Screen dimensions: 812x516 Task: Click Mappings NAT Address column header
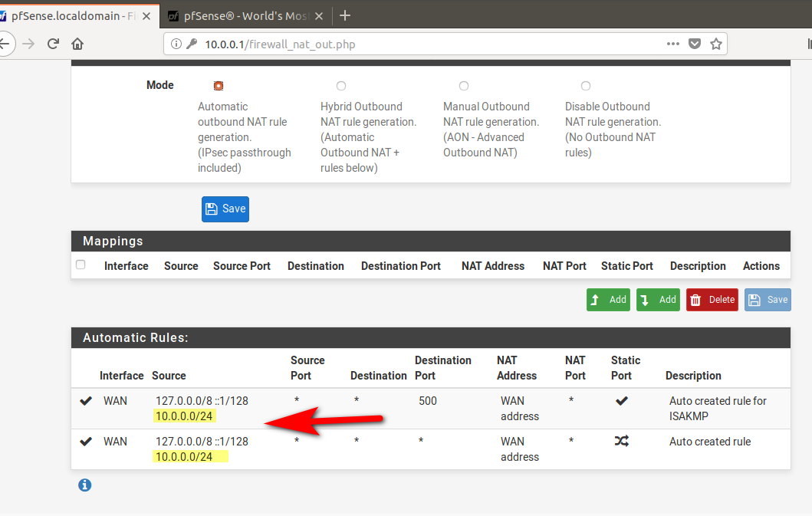(493, 266)
